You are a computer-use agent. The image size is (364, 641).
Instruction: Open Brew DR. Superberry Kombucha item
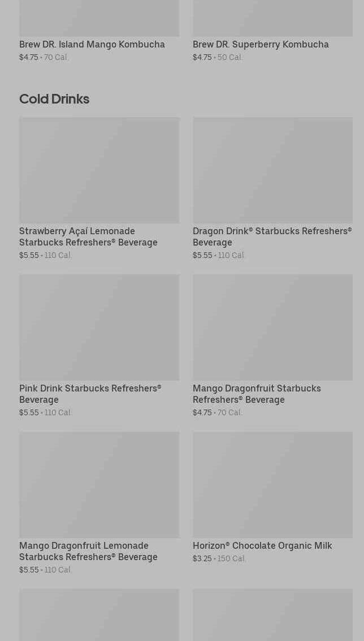click(261, 44)
